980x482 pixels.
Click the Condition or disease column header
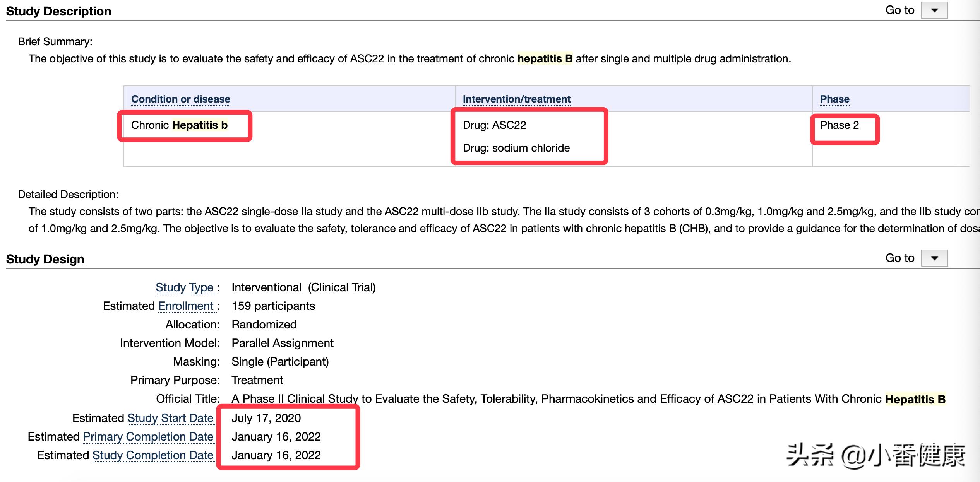coord(180,99)
